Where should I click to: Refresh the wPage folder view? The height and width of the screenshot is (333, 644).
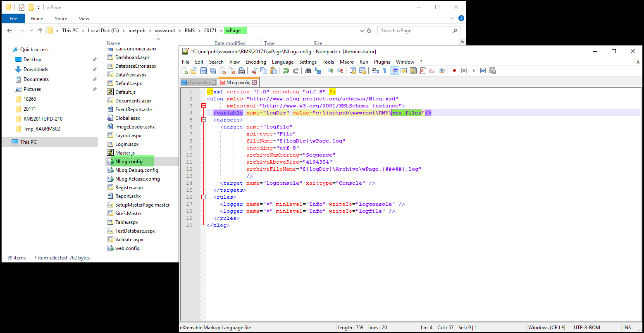pyautogui.click(x=369, y=31)
